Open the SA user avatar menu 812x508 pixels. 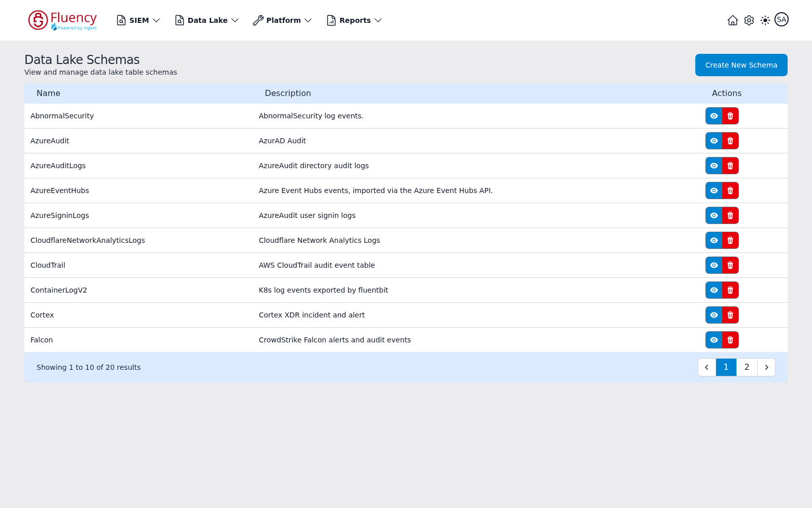pyautogui.click(x=782, y=19)
